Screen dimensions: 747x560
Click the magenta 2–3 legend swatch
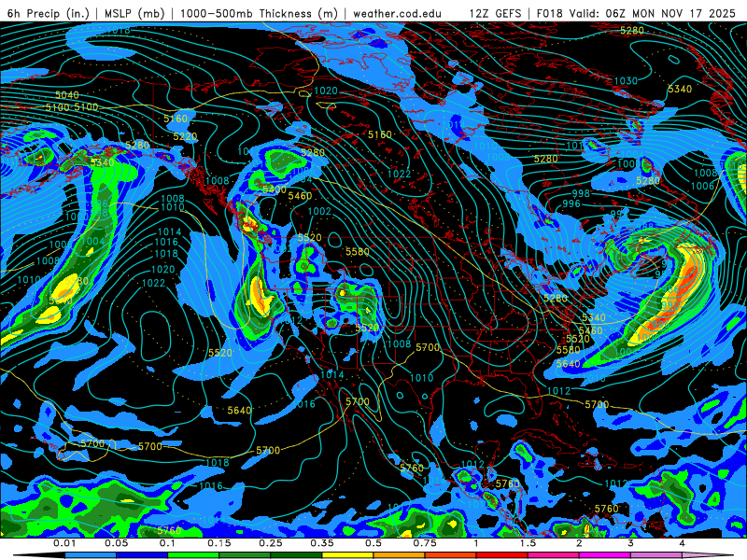pyautogui.click(x=605, y=555)
